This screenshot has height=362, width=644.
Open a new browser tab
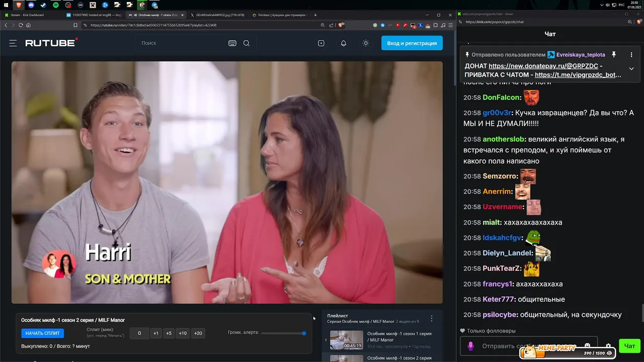click(x=315, y=15)
